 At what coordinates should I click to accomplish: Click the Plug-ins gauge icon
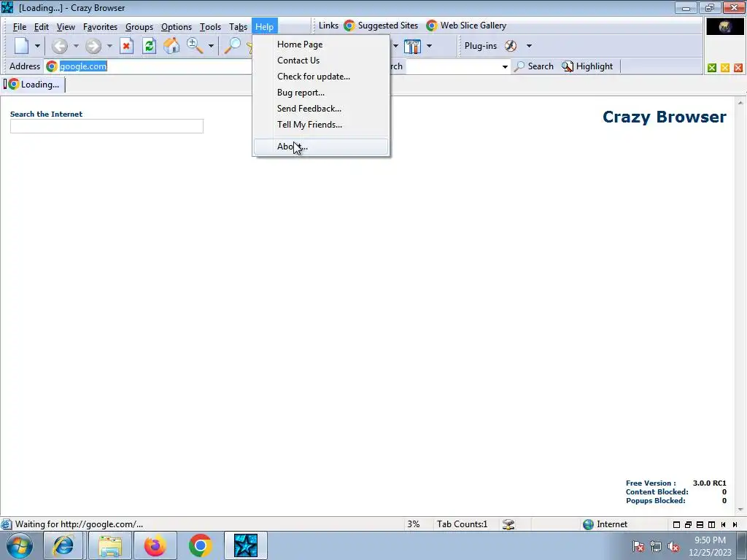(x=511, y=46)
